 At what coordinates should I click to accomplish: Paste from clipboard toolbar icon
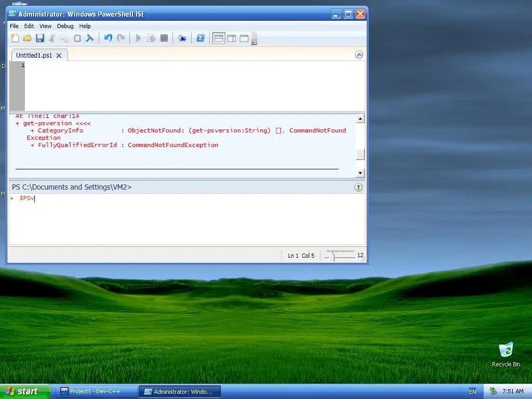77,38
